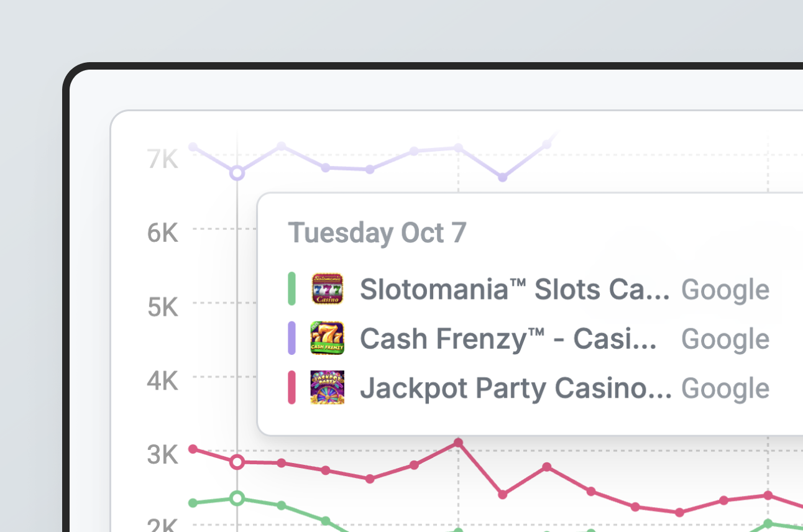Click the green color bar beside Slotomania

tap(291, 289)
